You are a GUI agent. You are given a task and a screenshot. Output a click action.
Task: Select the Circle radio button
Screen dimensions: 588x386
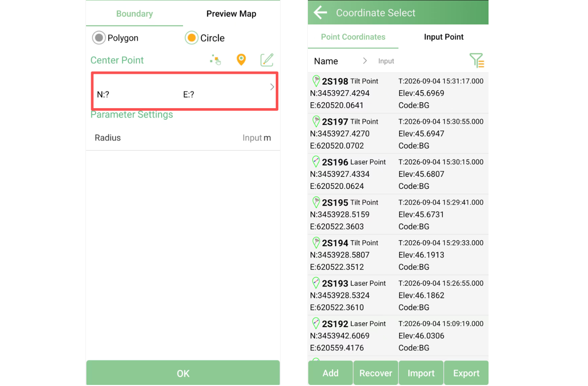pos(191,38)
